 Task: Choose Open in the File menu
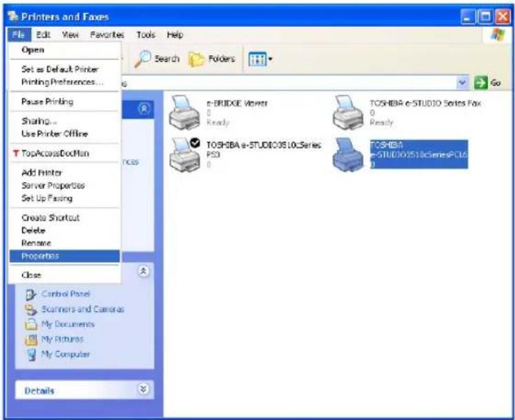point(65,50)
